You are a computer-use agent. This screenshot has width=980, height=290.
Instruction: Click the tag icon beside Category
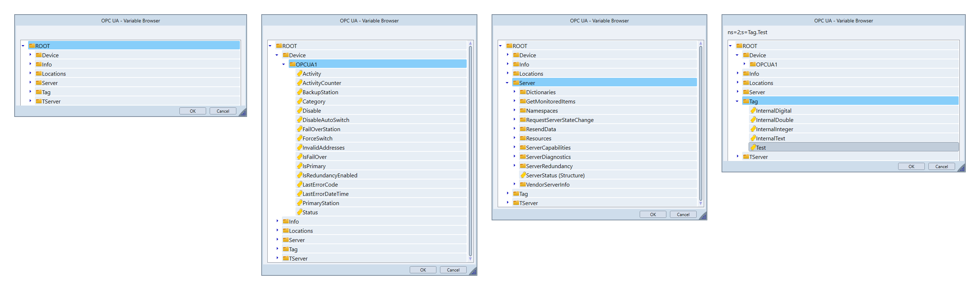click(299, 101)
